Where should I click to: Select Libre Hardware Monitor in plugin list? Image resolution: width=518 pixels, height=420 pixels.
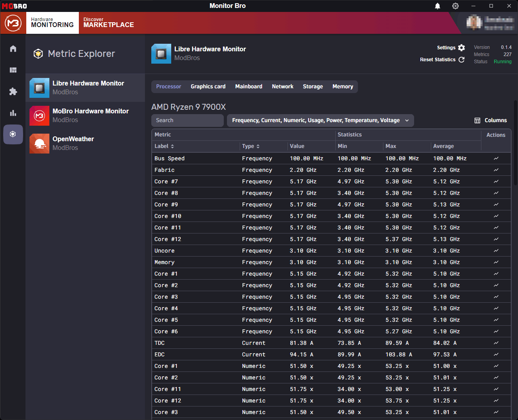pos(85,88)
